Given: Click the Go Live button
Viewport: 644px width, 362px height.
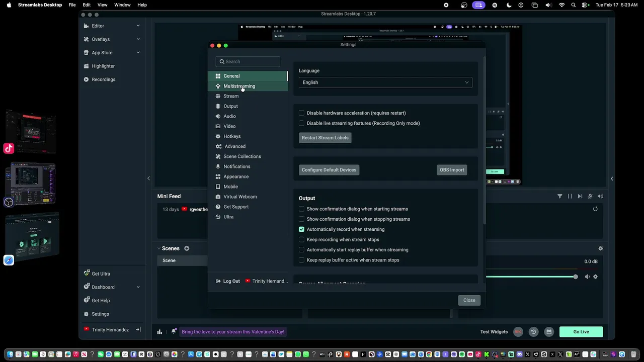Looking at the screenshot, I should (581, 332).
